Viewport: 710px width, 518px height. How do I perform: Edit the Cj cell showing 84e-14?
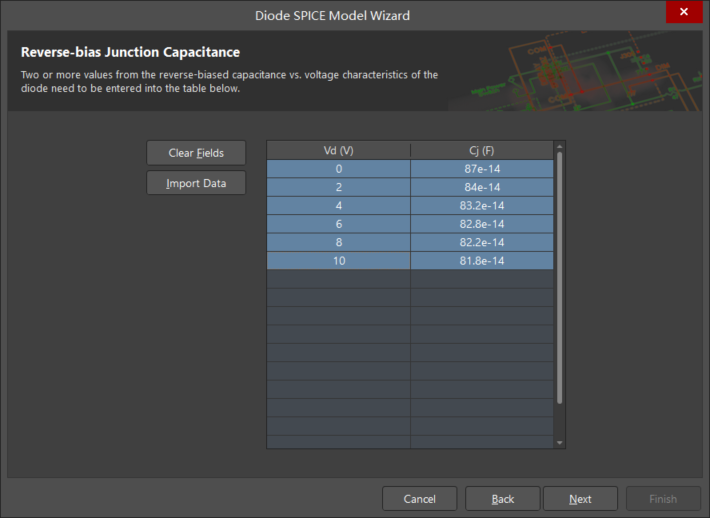pos(481,187)
